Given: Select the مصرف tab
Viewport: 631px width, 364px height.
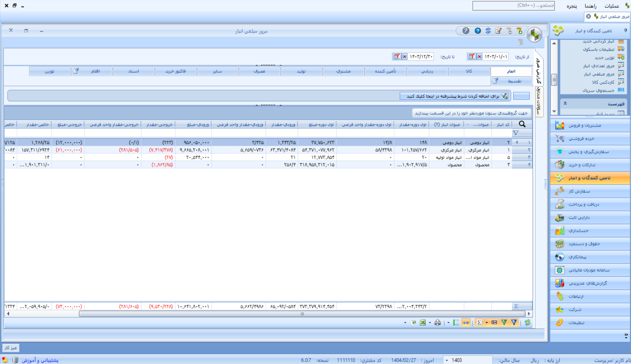Looking at the screenshot, I should [x=260, y=71].
